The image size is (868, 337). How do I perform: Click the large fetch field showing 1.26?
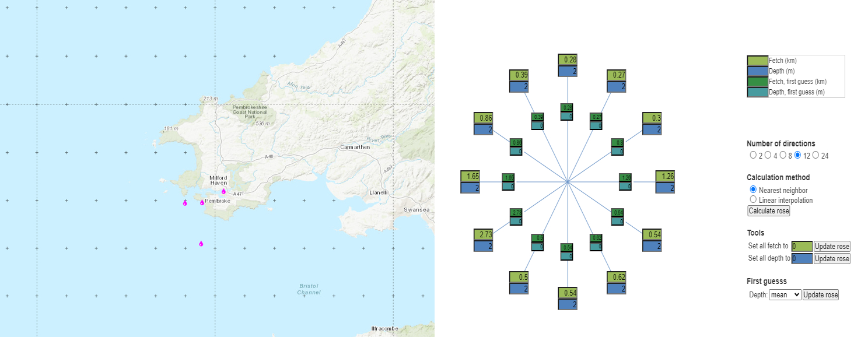(x=667, y=176)
